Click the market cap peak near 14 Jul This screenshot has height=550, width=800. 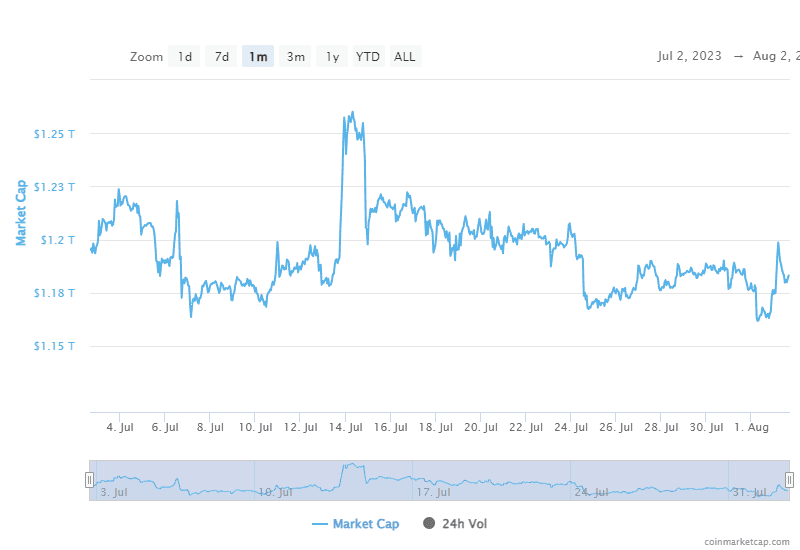352,113
